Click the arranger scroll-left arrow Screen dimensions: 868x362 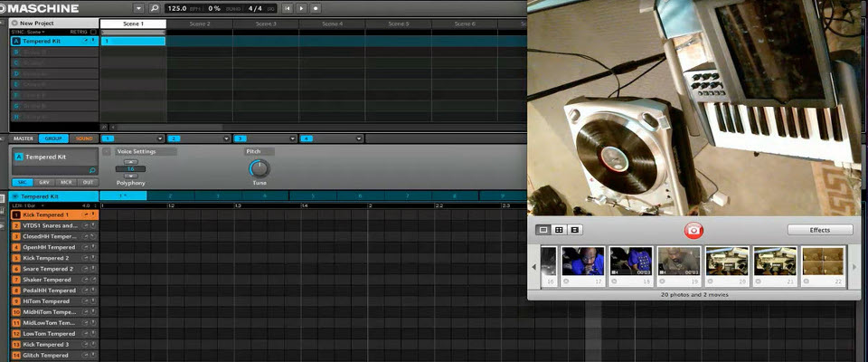(x=113, y=127)
